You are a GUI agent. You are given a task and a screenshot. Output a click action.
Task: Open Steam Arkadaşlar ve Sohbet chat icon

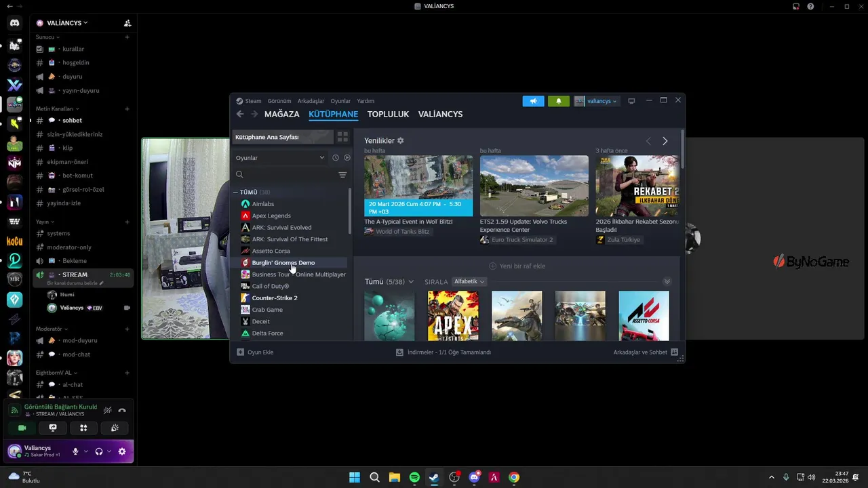click(x=674, y=352)
